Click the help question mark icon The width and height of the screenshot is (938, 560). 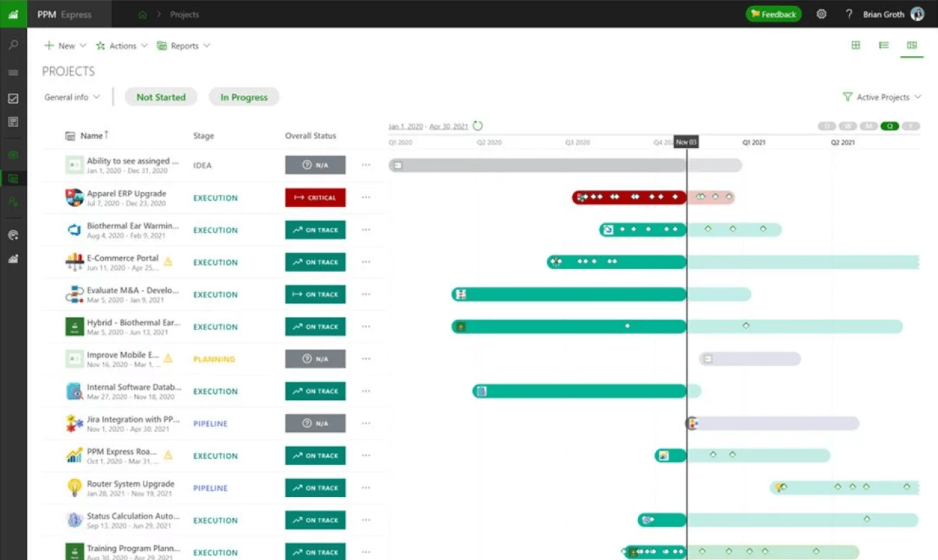point(849,14)
